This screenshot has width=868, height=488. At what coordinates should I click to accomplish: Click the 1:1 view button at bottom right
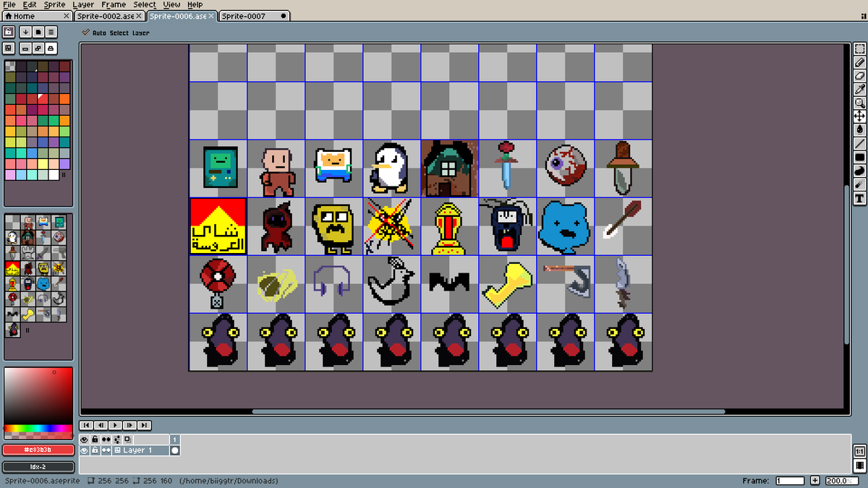click(x=859, y=451)
